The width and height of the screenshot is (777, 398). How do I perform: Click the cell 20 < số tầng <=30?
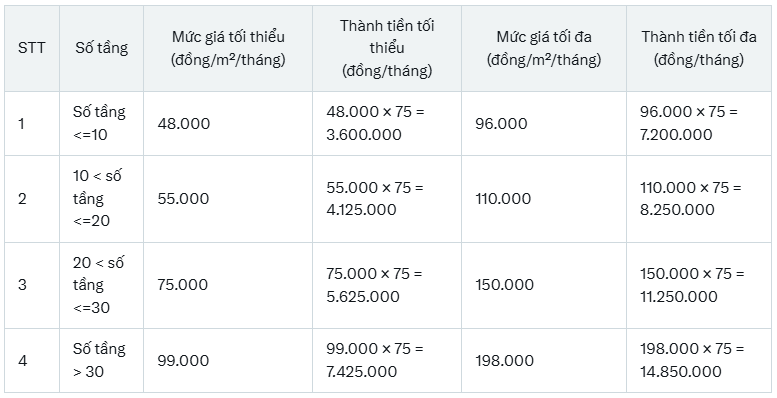click(102, 285)
